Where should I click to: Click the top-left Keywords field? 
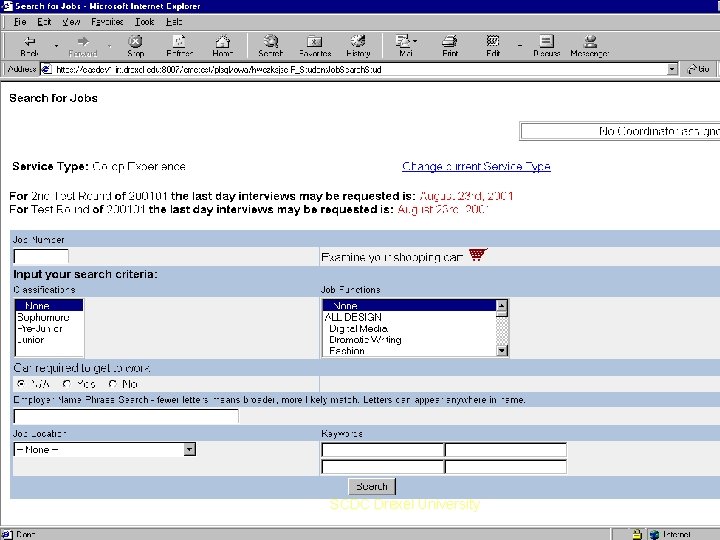pyautogui.click(x=382, y=450)
